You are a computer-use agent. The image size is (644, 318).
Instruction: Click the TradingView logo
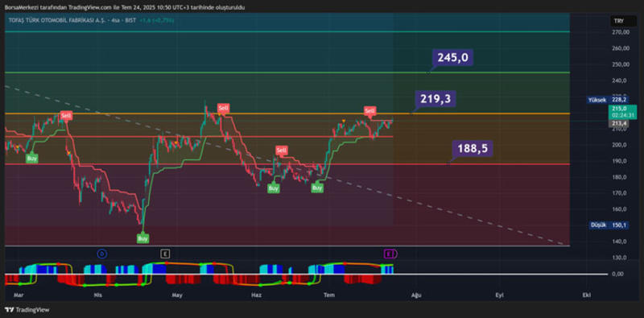tap(27, 310)
